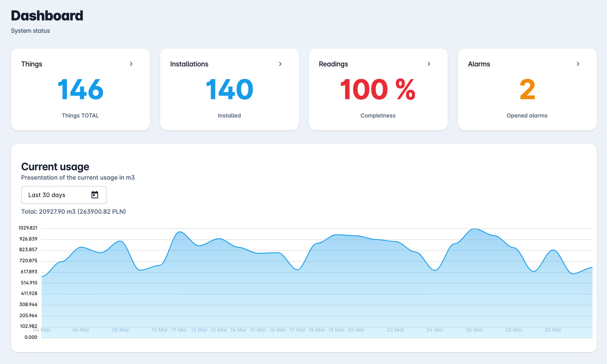
Task: Click the chevron arrow on Alarms card
Action: (578, 64)
